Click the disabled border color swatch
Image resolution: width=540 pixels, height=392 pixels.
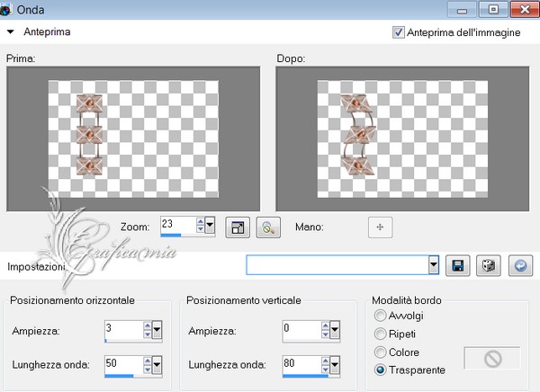pos(492,359)
